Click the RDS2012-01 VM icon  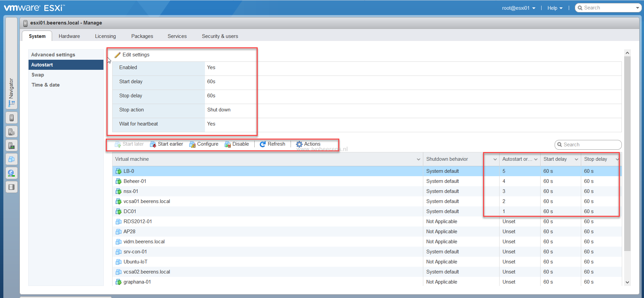tap(118, 221)
